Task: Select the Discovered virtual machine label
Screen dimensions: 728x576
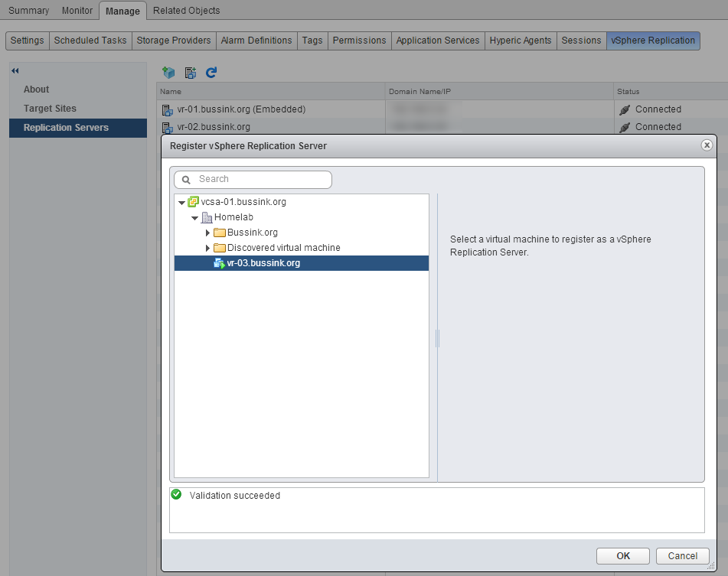Action: pyautogui.click(x=284, y=248)
